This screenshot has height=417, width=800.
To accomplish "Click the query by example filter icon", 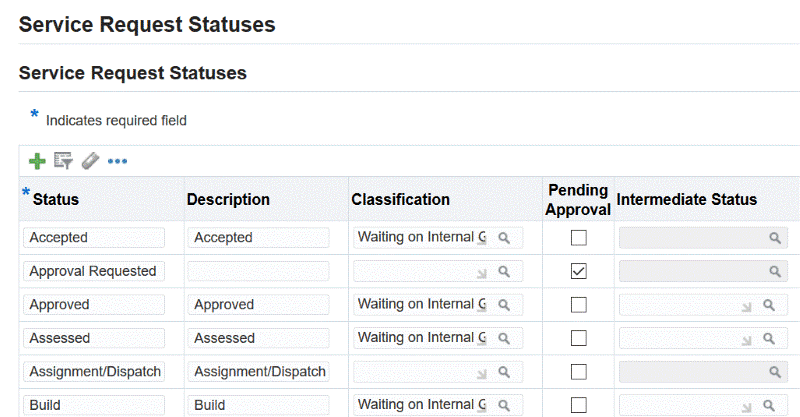I will click(64, 161).
